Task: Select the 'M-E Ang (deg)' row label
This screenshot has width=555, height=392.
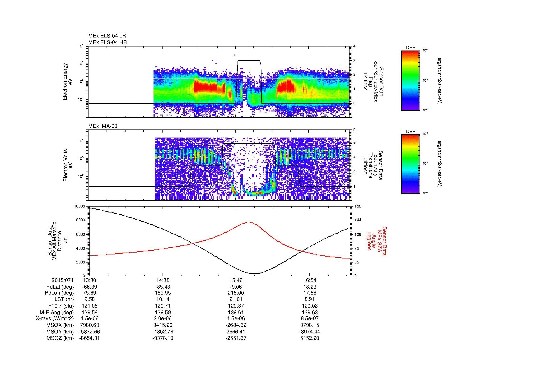Action: [57, 313]
